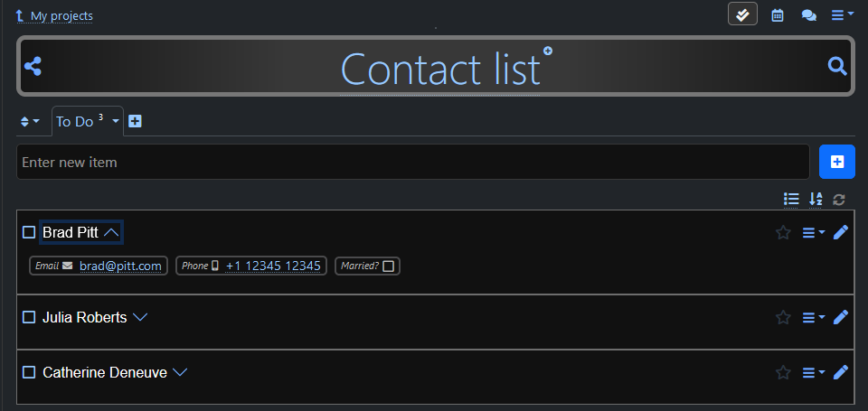Open the brad@pitt.com email link

[120, 266]
